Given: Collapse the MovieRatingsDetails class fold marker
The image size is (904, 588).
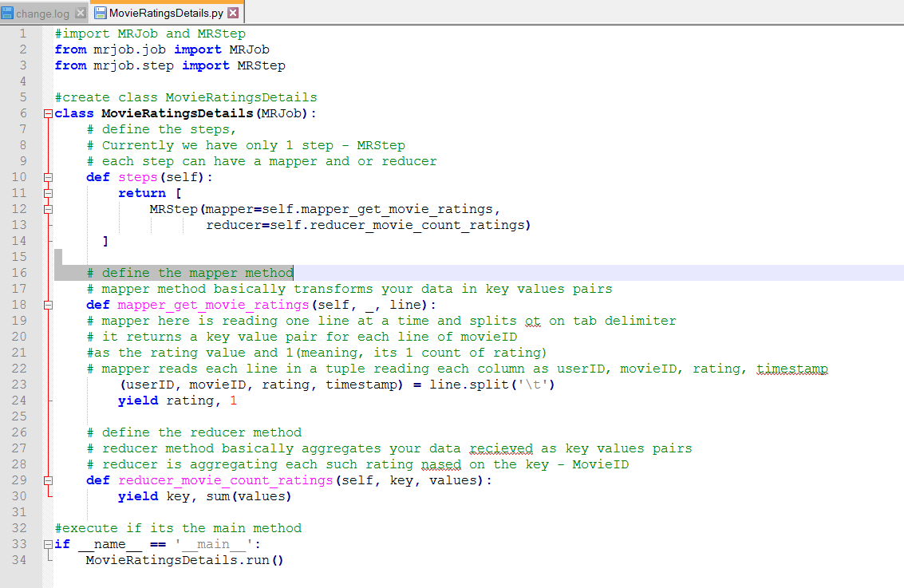Looking at the screenshot, I should [x=49, y=113].
